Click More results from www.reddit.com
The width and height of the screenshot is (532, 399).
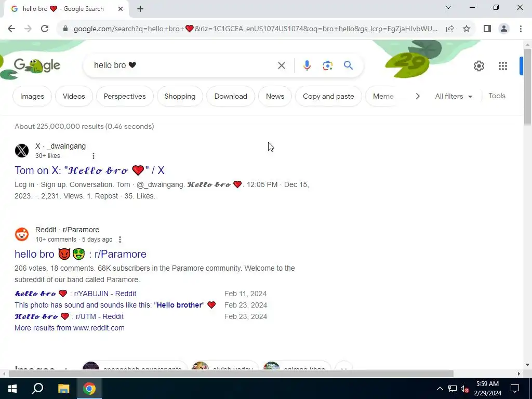coord(70,328)
